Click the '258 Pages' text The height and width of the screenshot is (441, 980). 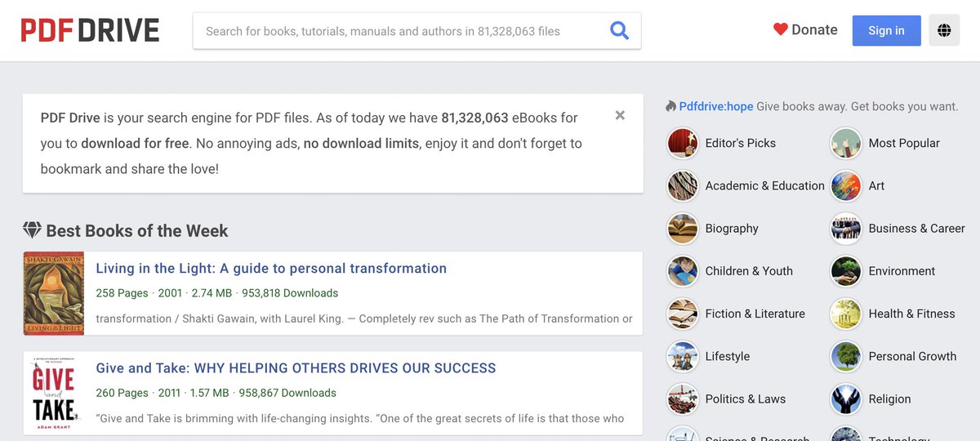point(122,293)
